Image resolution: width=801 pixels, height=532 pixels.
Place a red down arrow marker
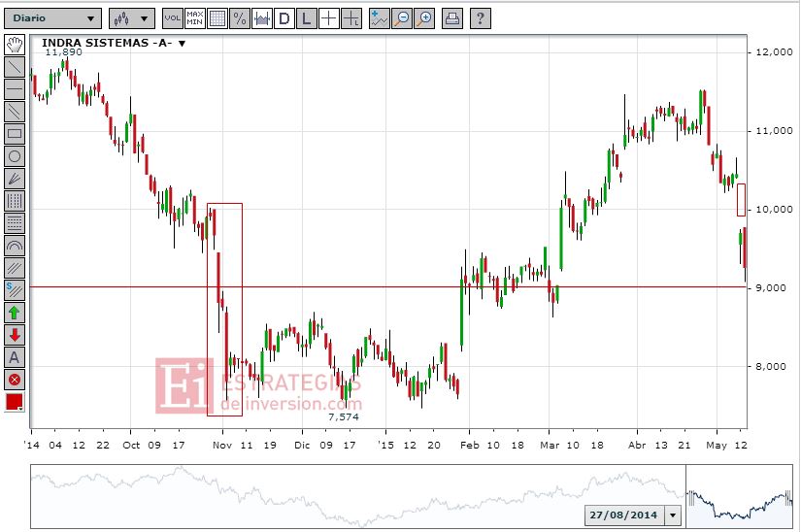coord(15,335)
